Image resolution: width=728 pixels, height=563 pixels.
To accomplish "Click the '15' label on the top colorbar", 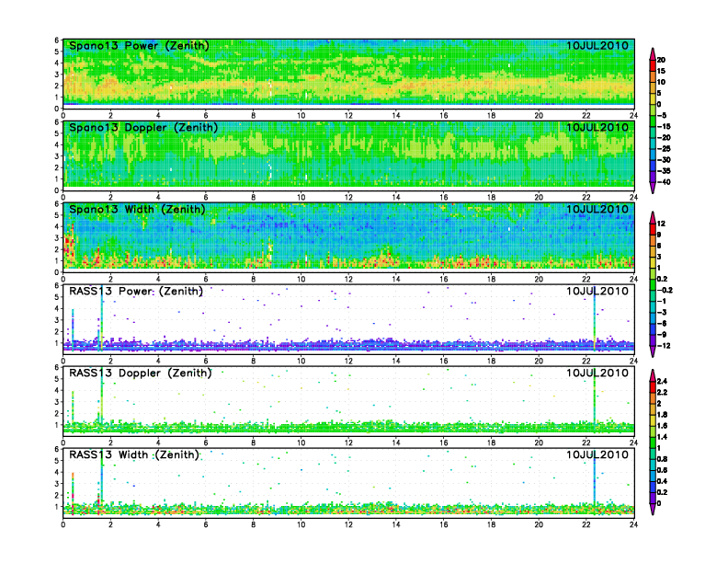I will pyautogui.click(x=661, y=71).
